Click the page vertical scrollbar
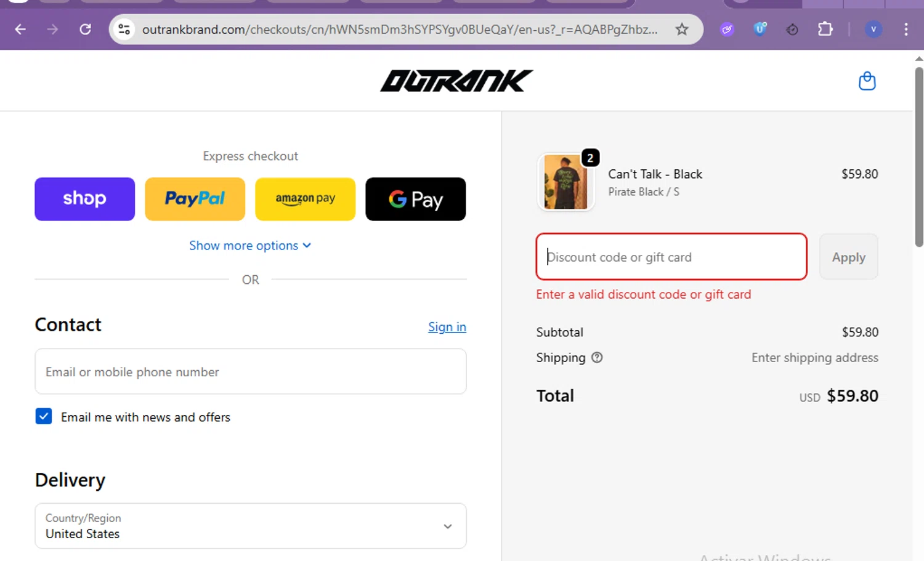Image resolution: width=924 pixels, height=561 pixels. point(918,157)
